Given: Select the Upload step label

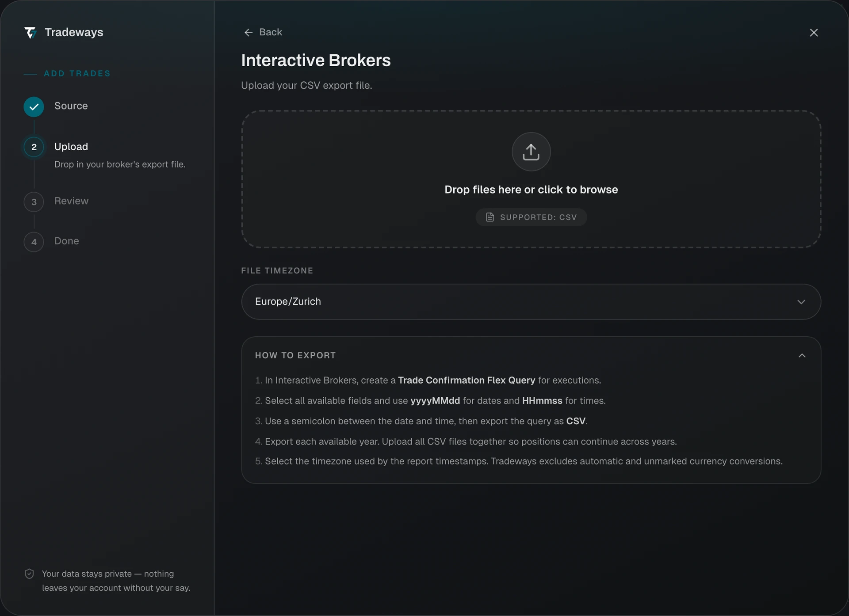Looking at the screenshot, I should [71, 147].
